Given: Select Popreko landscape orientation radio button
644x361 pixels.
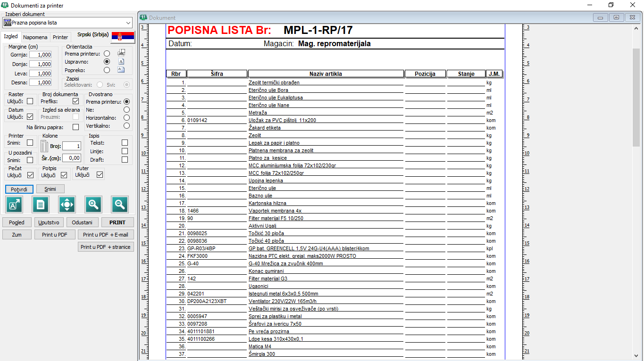Looking at the screenshot, I should [x=107, y=70].
